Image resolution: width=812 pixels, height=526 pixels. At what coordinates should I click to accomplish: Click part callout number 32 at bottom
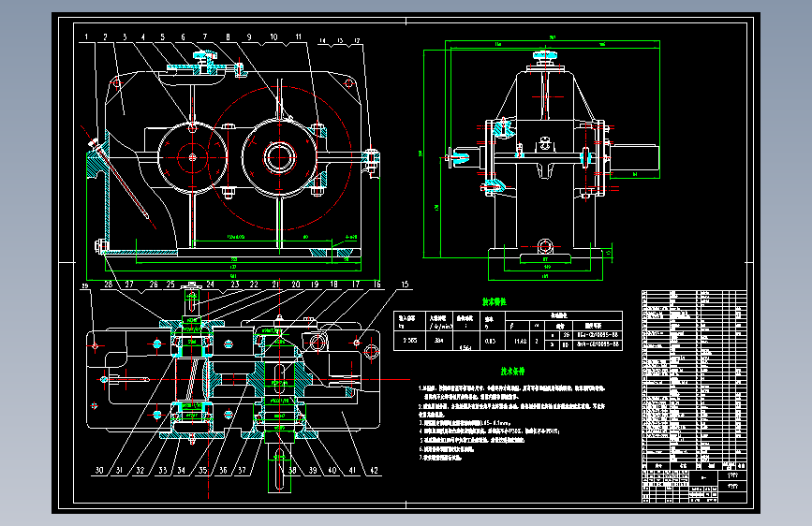pyautogui.click(x=140, y=471)
